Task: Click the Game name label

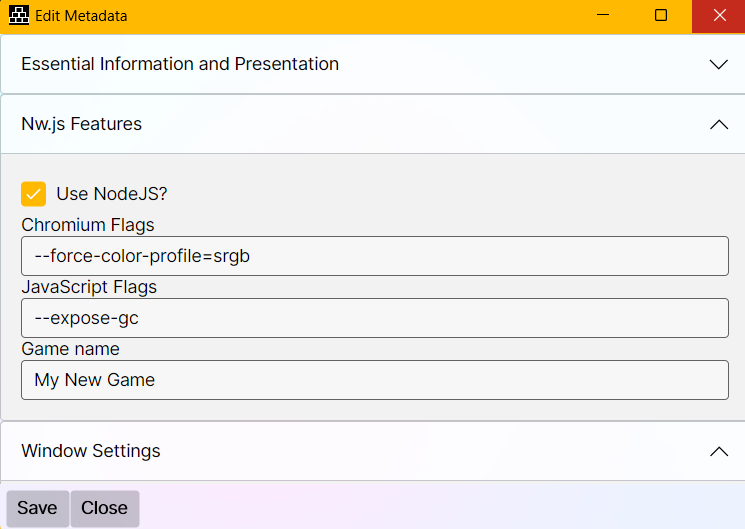Action: (x=70, y=349)
